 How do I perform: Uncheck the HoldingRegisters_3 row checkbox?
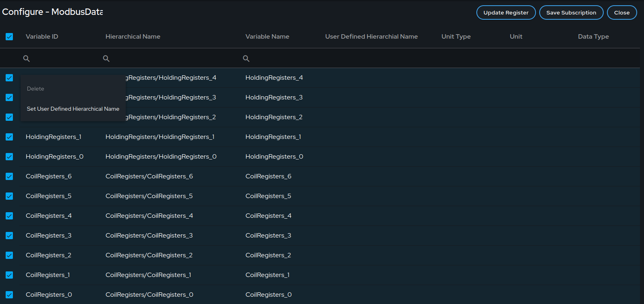click(9, 97)
